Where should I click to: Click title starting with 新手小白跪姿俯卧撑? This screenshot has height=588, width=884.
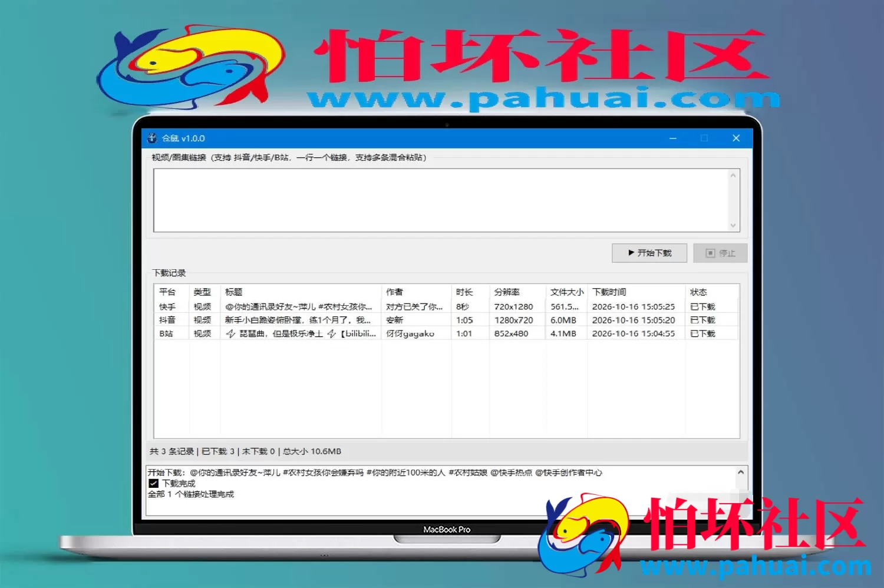pyautogui.click(x=298, y=320)
